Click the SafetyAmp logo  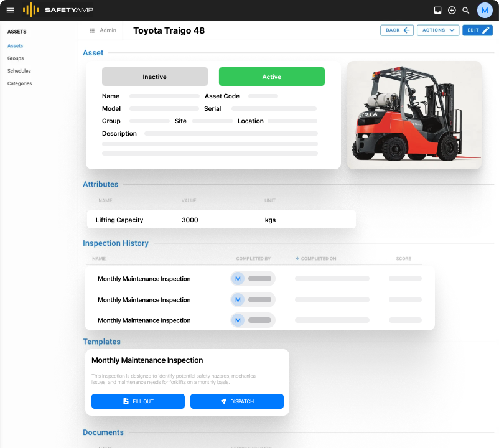58,10
